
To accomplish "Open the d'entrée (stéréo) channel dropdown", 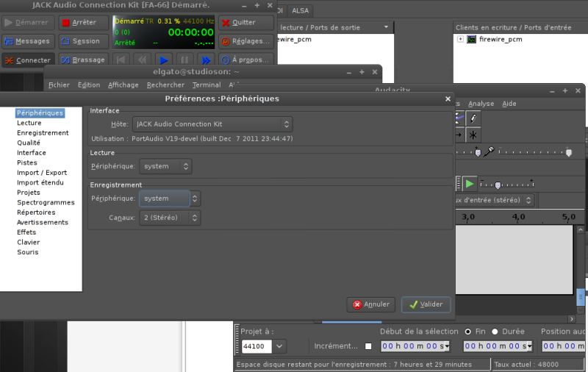I will click(x=494, y=200).
